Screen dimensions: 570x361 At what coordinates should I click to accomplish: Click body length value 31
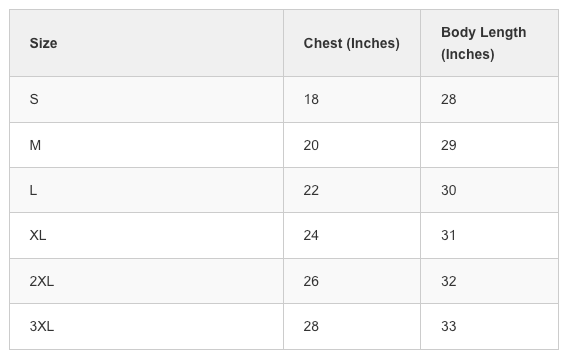(448, 235)
